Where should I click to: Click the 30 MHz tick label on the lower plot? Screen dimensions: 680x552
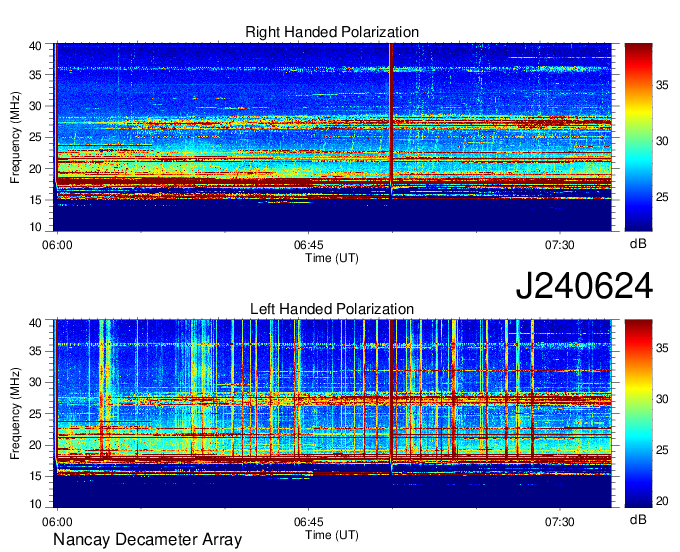(x=35, y=382)
